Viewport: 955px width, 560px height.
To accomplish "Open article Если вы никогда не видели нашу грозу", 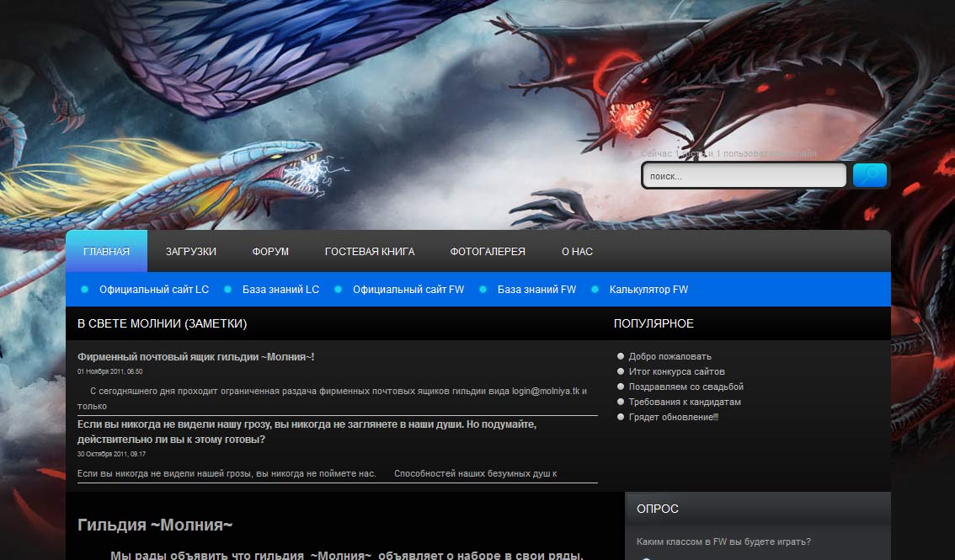I will [x=307, y=431].
